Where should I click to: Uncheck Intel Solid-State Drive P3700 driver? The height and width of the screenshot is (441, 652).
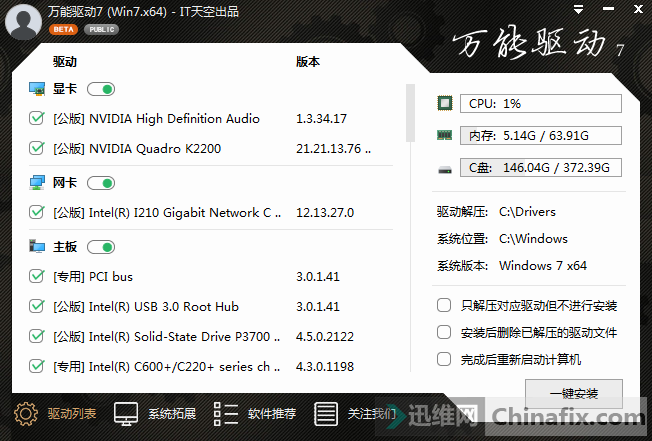tap(37, 336)
